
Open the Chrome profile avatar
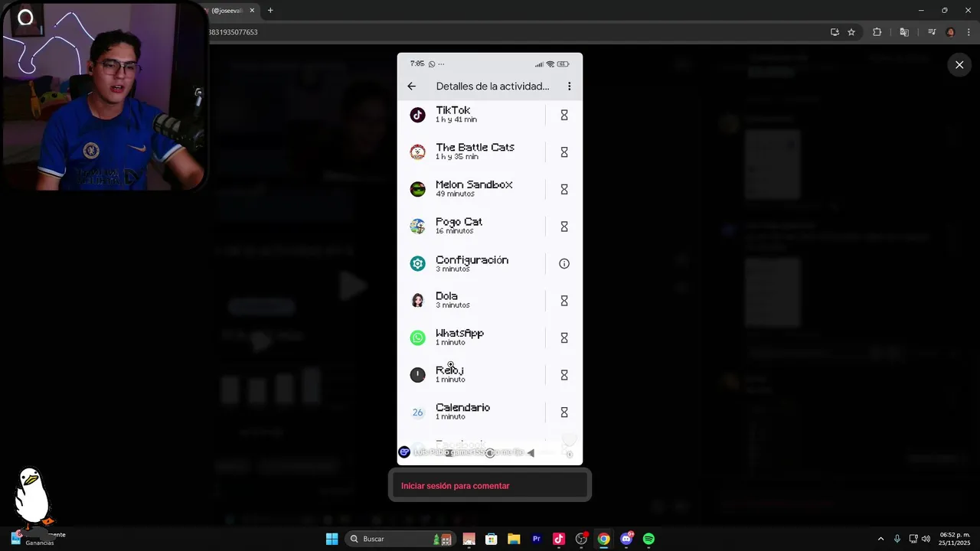click(x=951, y=32)
